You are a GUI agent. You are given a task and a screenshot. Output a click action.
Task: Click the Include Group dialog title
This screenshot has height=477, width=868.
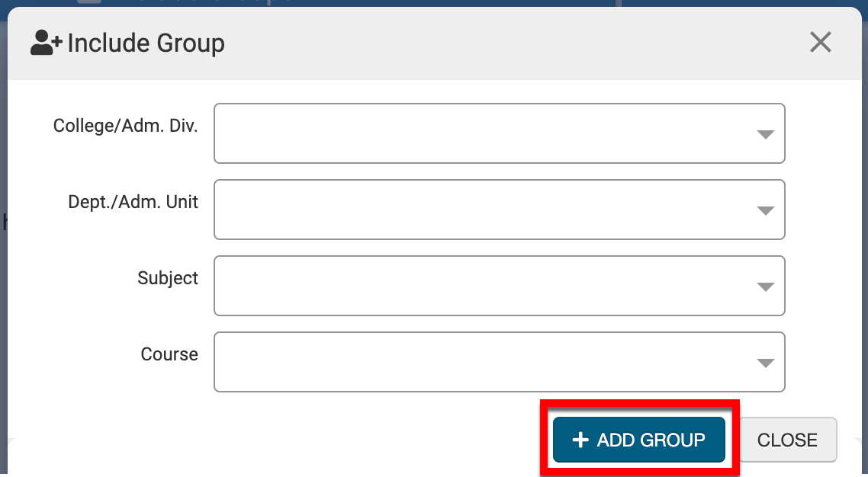click(146, 43)
